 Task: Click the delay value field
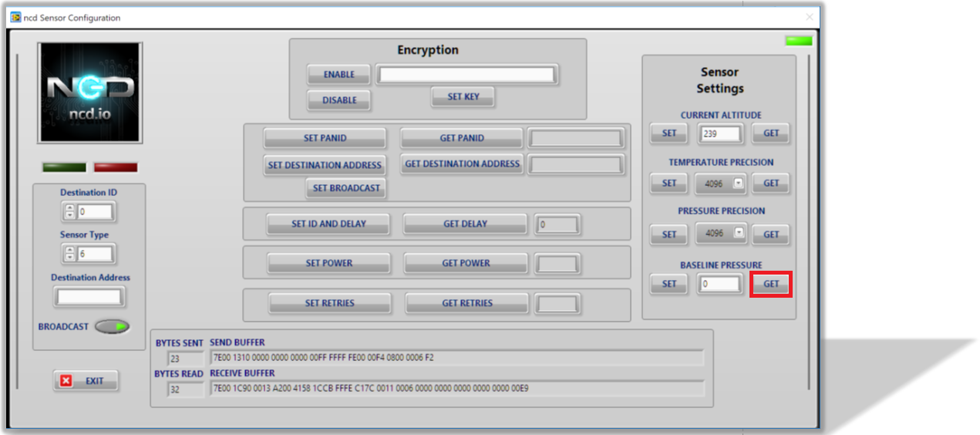pos(557,224)
